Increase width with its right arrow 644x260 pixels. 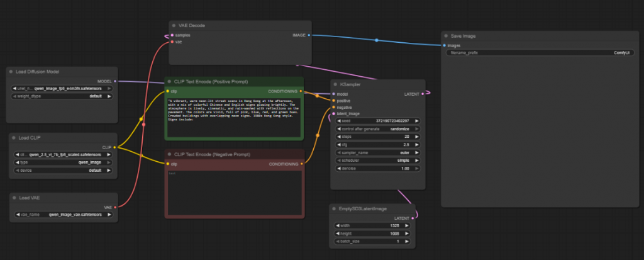coord(407,225)
